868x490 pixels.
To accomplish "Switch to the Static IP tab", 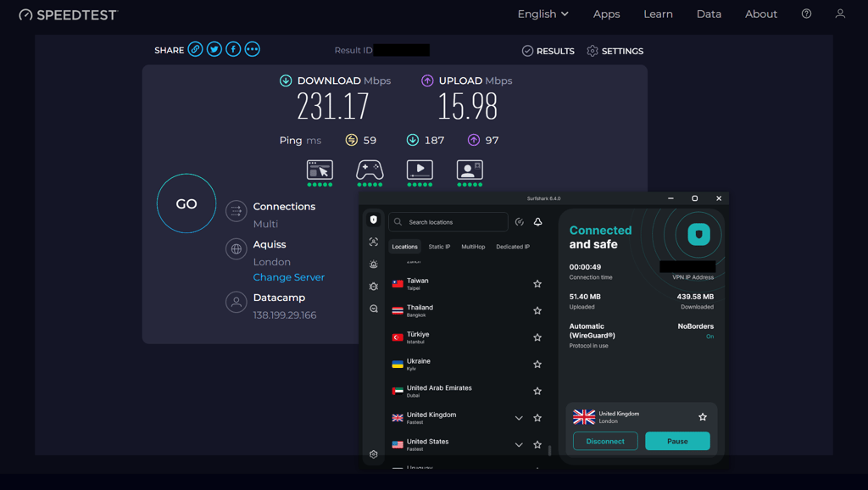I will (x=439, y=247).
